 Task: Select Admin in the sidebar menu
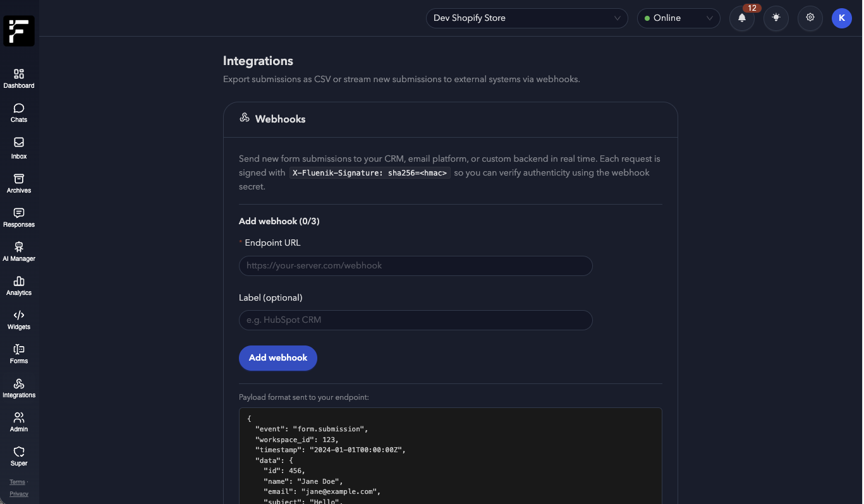[19, 418]
